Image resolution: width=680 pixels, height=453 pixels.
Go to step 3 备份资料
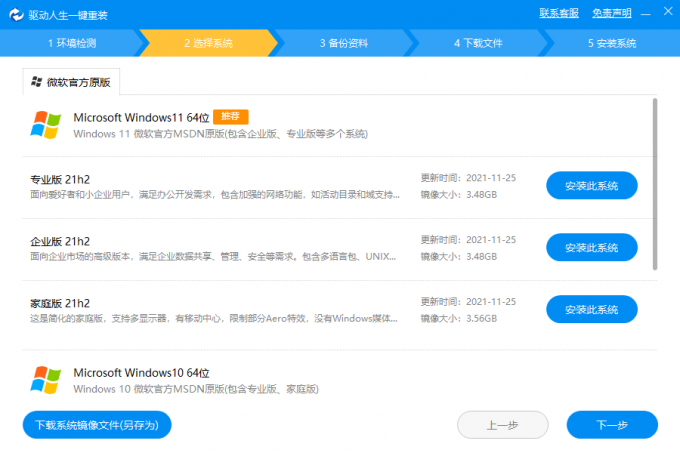point(343,43)
